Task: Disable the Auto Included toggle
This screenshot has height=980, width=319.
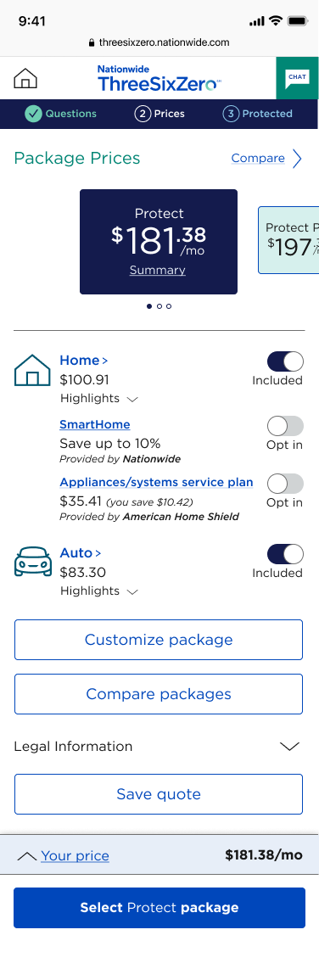Action: pos(285,554)
